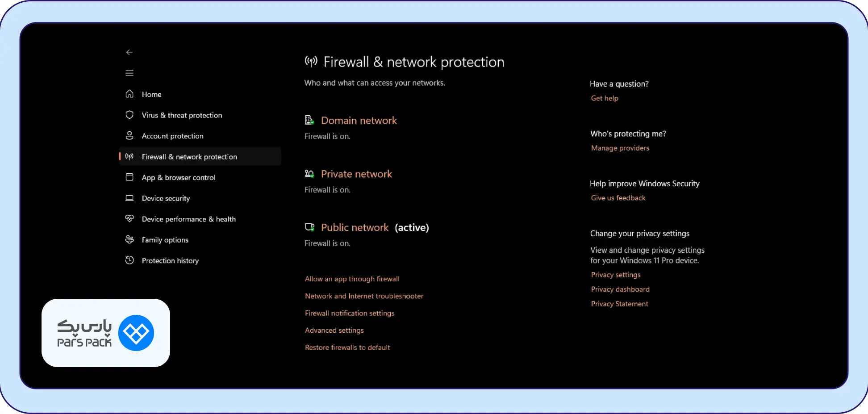
Task: Open Network and Internet troubleshooter link
Action: [x=364, y=296]
